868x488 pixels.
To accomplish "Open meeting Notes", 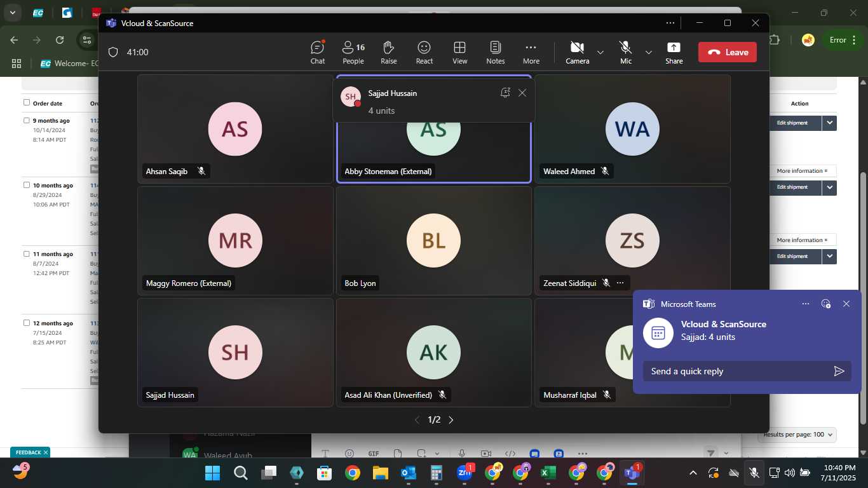I will (x=496, y=52).
